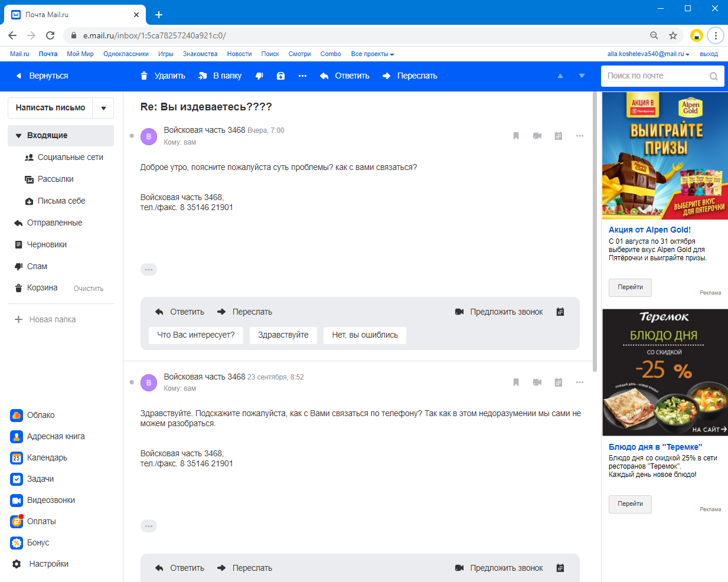Image resolution: width=728 pixels, height=582 pixels.
Task: Create Новая папка
Action: coord(45,319)
